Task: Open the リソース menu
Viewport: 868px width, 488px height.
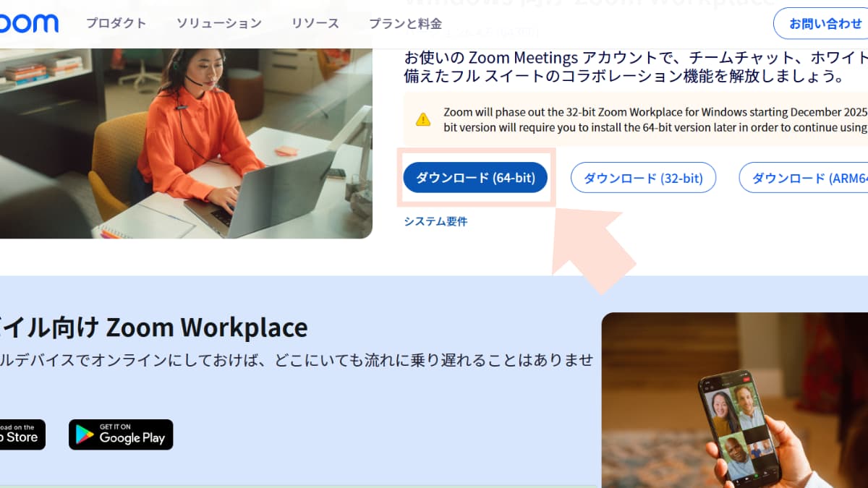Action: pos(315,24)
